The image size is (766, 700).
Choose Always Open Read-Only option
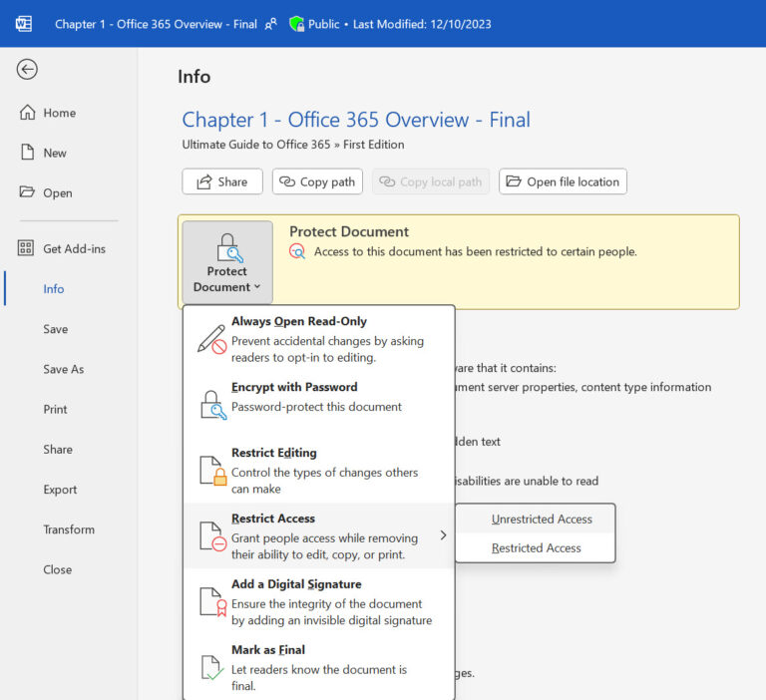pyautogui.click(x=319, y=339)
